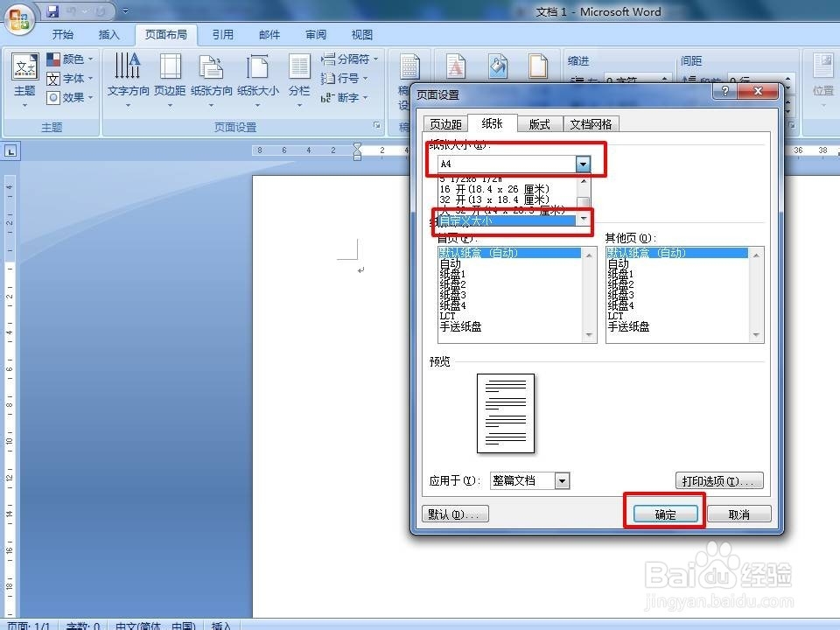Switch to the 版式 tab in Page Setup
The image size is (840, 630).
(538, 123)
